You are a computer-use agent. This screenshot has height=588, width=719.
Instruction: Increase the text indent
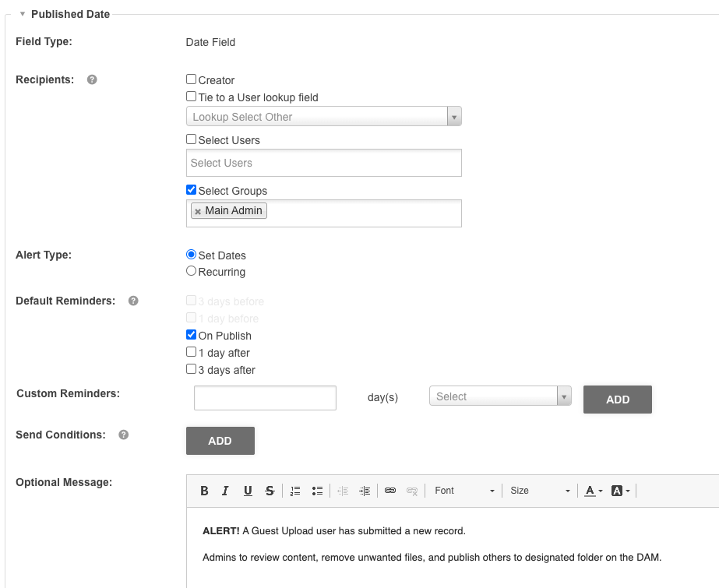click(x=364, y=490)
